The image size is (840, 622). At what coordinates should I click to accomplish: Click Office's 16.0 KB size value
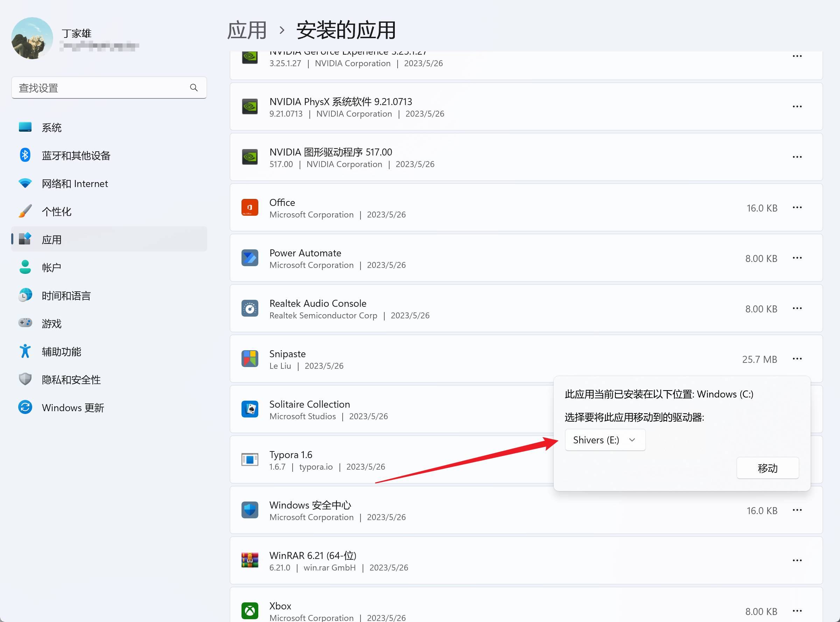click(x=762, y=208)
